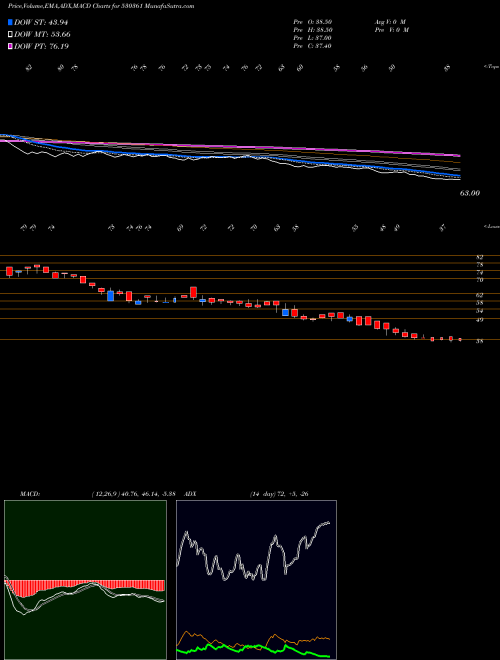
Task: Select the 'DOW ST: 43.94' label
Action: (41, 22)
